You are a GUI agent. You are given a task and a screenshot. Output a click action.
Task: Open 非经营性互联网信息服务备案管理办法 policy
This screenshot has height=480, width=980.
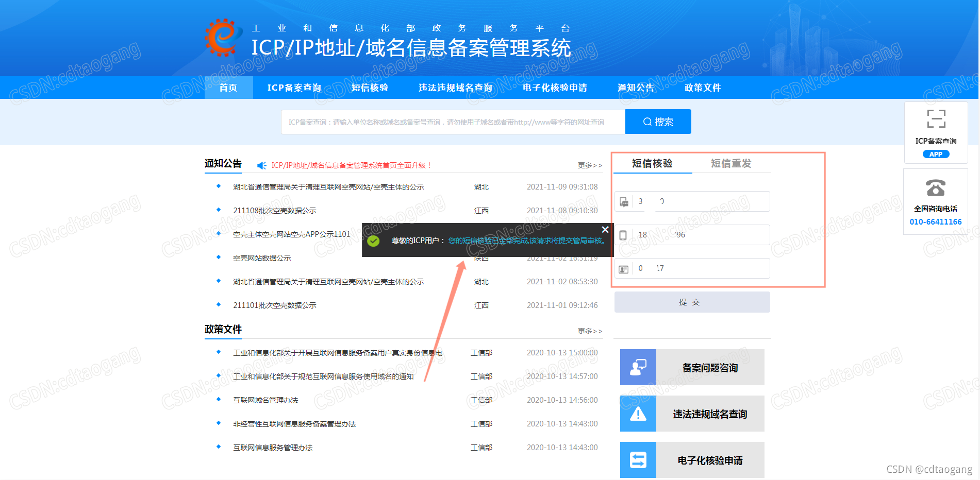point(294,424)
